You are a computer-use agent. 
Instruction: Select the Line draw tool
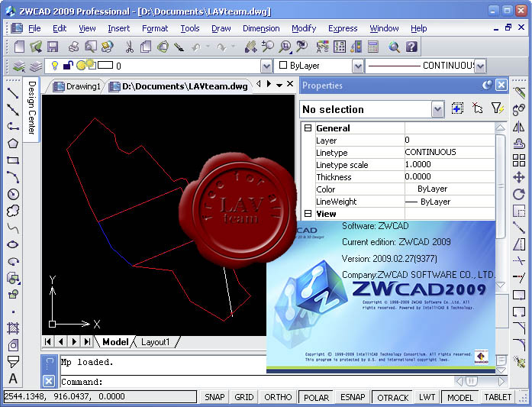coord(13,93)
